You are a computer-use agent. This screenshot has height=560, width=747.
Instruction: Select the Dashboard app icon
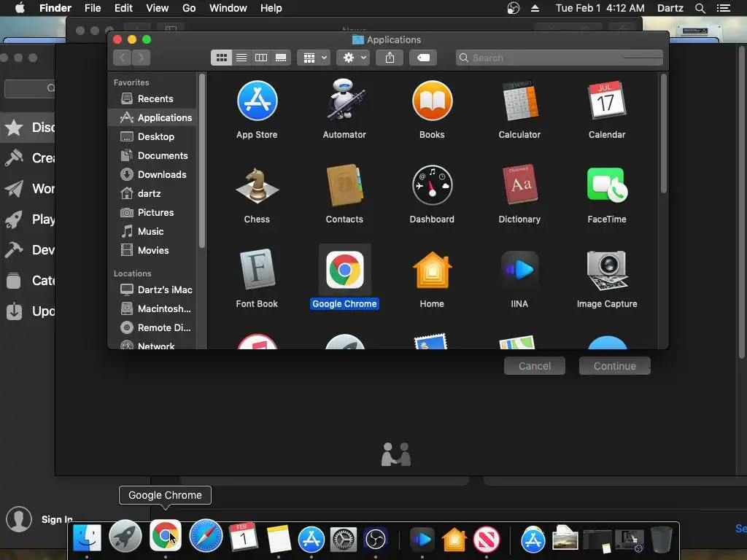(432, 185)
